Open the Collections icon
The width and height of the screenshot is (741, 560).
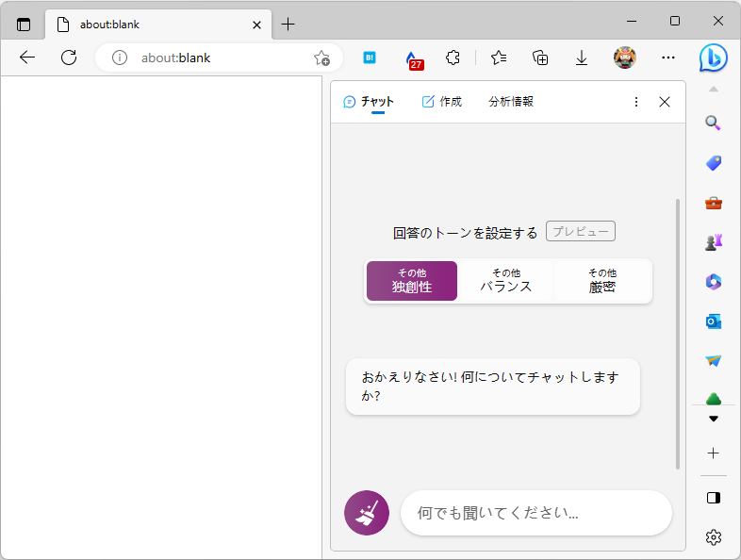(x=540, y=58)
